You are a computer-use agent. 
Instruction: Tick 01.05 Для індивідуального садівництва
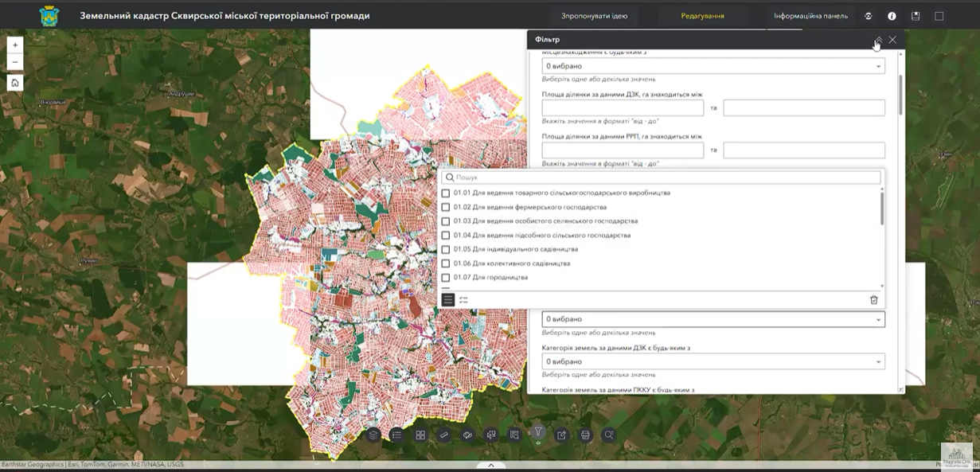coord(446,249)
